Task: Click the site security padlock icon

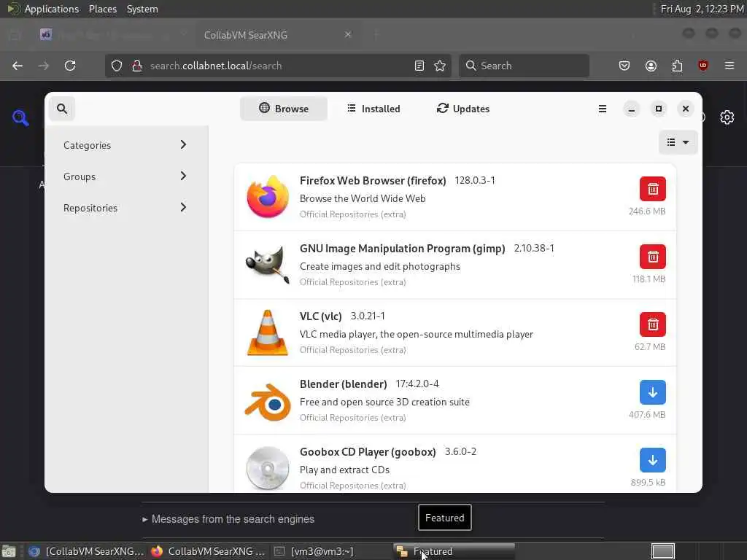Action: coord(137,66)
